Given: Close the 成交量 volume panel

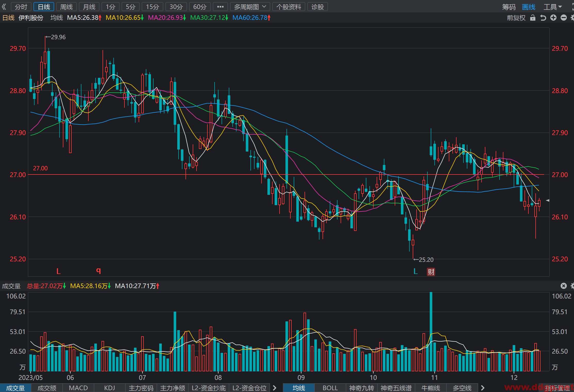Looking at the screenshot, I should point(564,286).
